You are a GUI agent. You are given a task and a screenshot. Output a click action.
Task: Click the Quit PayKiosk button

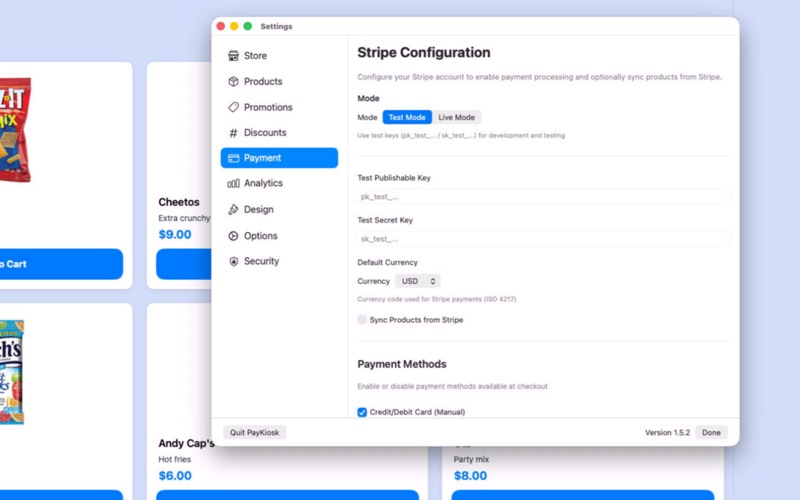tap(254, 433)
